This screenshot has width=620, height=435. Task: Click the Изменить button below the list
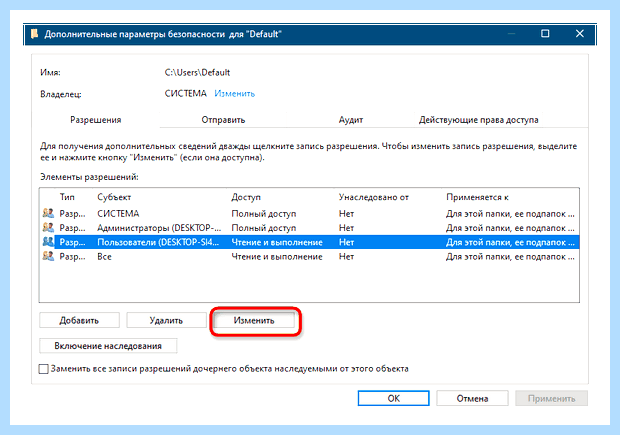click(254, 320)
